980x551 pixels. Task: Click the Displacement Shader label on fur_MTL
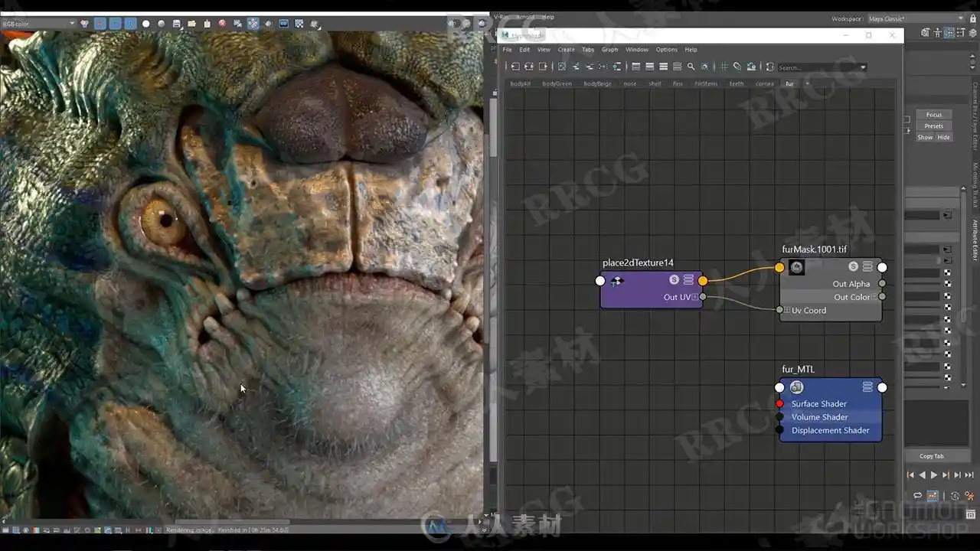pyautogui.click(x=830, y=430)
